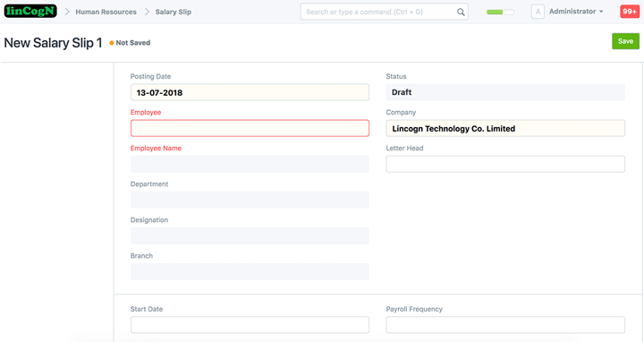Image resolution: width=644 pixels, height=342 pixels.
Task: Click the Status field showing Draft
Action: coord(505,92)
